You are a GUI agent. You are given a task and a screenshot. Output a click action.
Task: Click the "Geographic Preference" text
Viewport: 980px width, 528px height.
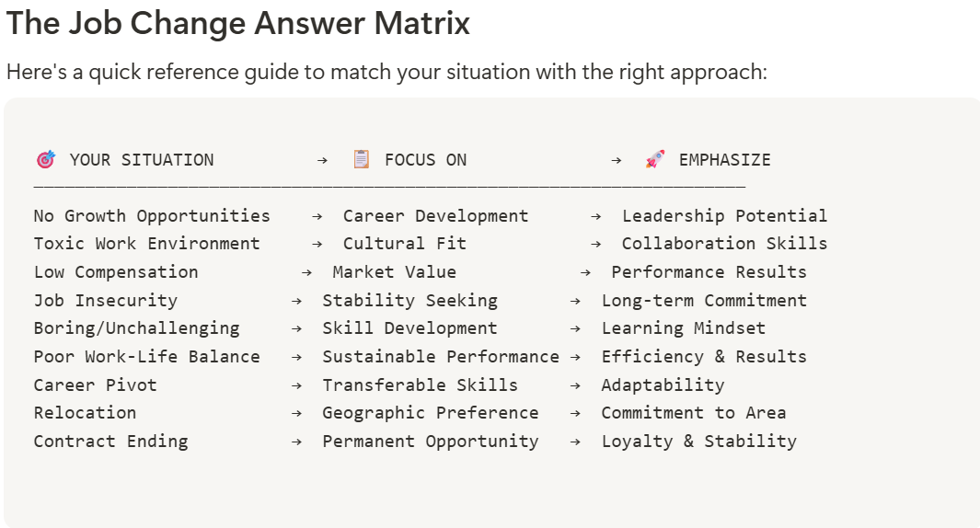(430, 413)
